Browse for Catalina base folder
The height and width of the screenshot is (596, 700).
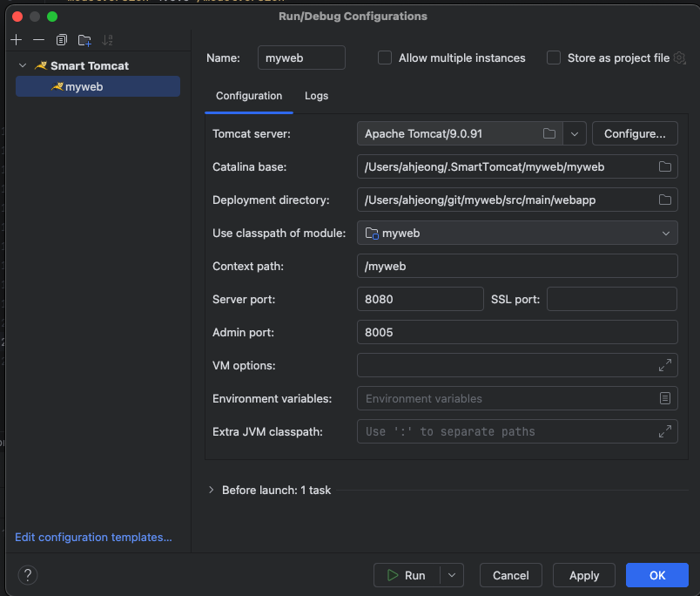click(665, 166)
